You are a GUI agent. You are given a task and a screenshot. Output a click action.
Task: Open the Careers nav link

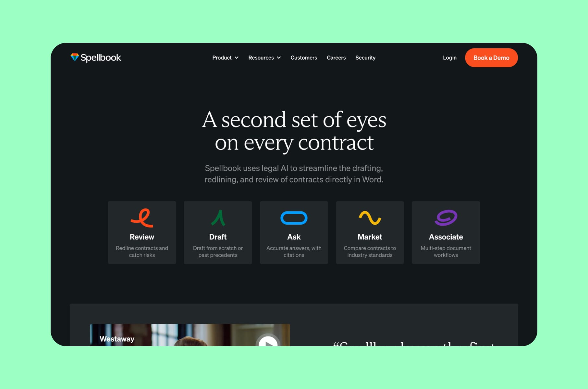pyautogui.click(x=336, y=58)
